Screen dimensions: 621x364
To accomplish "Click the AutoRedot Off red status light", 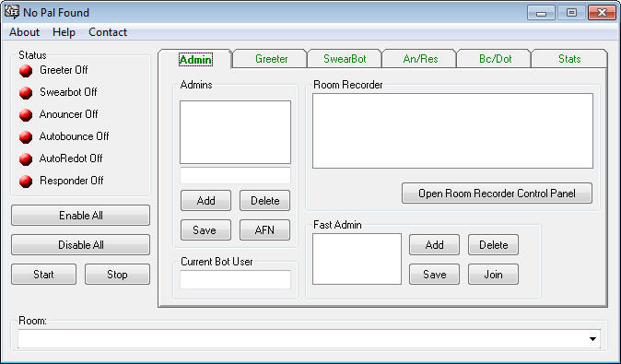I will [26, 159].
